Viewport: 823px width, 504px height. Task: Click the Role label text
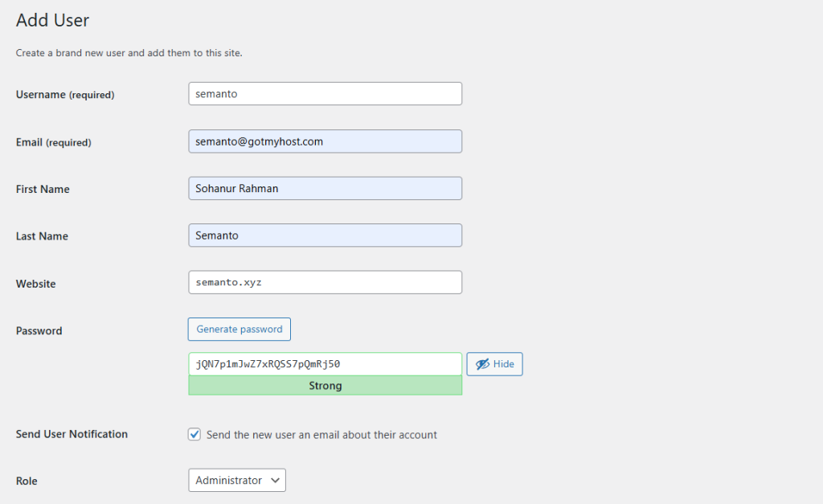click(27, 481)
